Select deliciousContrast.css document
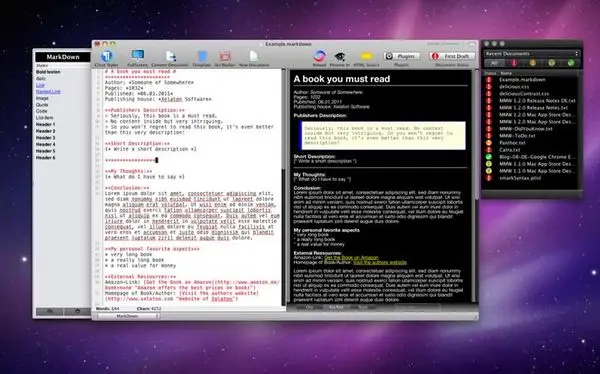The height and width of the screenshot is (374, 600). point(524,93)
